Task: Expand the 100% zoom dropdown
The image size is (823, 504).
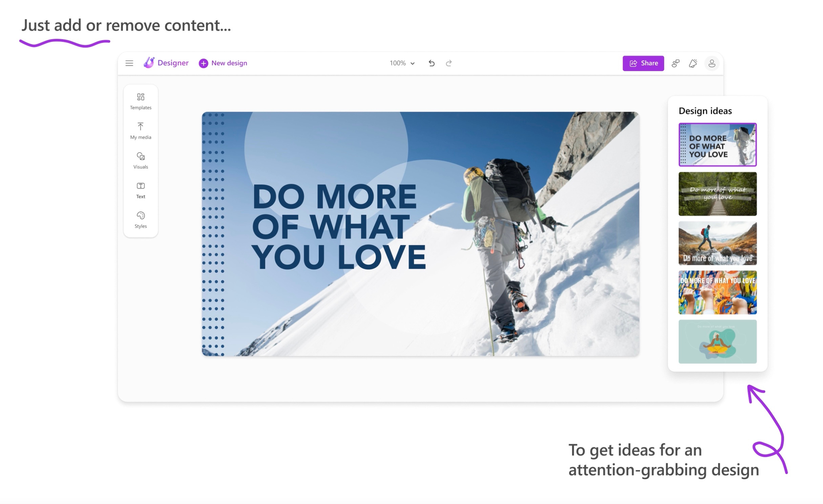Action: click(402, 63)
